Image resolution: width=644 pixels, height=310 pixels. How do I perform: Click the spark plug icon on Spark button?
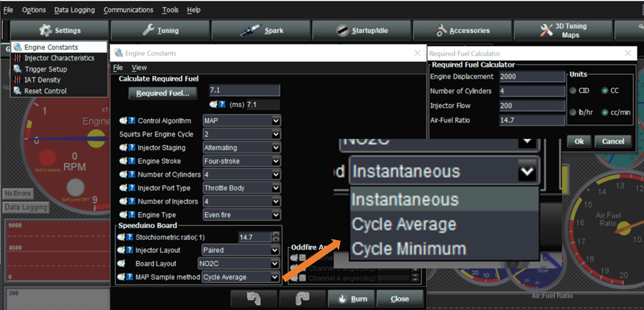tap(251, 30)
